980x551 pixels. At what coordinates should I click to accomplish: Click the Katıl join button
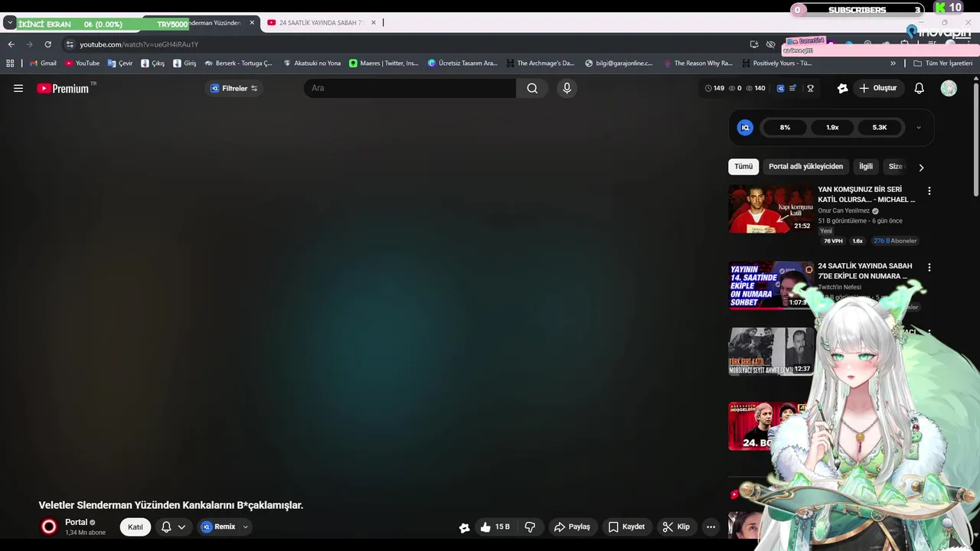(x=136, y=527)
